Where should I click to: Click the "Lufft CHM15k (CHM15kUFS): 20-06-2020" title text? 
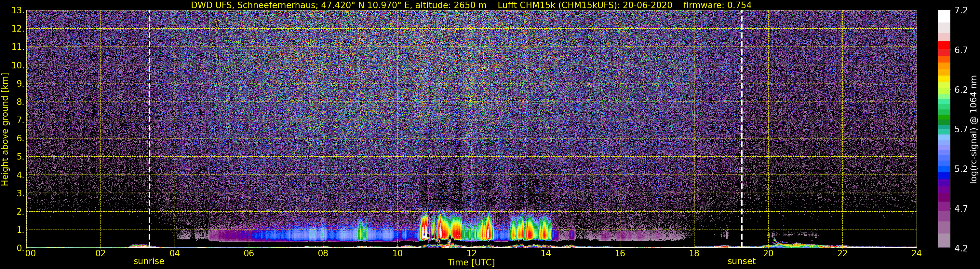tap(585, 5)
